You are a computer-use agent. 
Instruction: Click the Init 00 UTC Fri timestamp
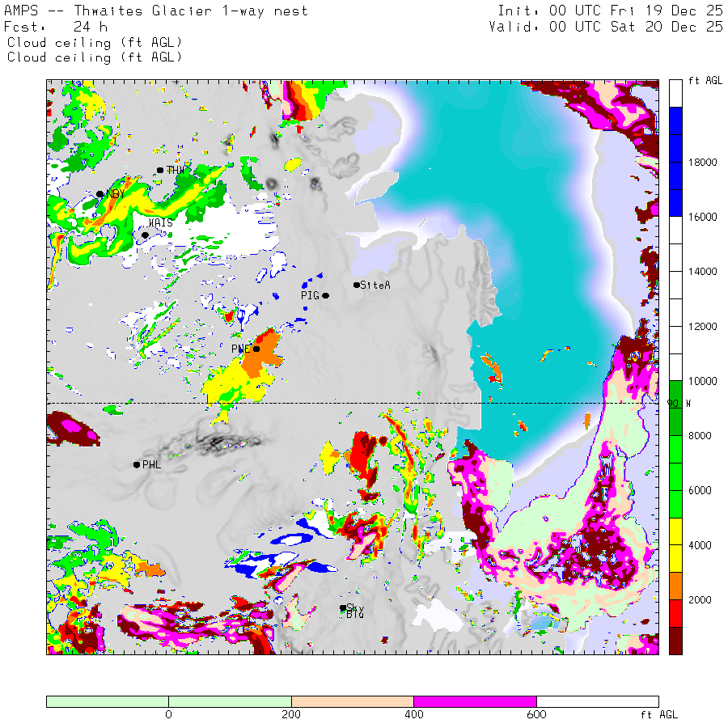pyautogui.click(x=610, y=11)
